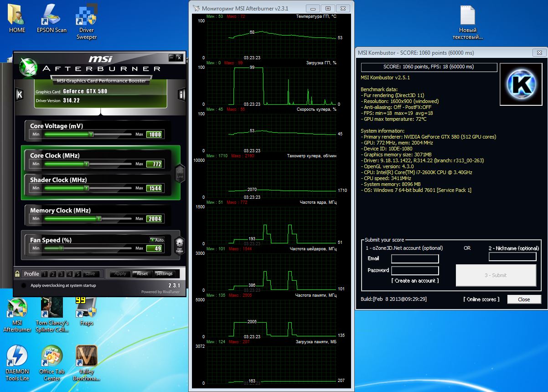The image size is (548, 392).
Task: Click the info 'i' button in Afterburner
Action: click(x=181, y=94)
